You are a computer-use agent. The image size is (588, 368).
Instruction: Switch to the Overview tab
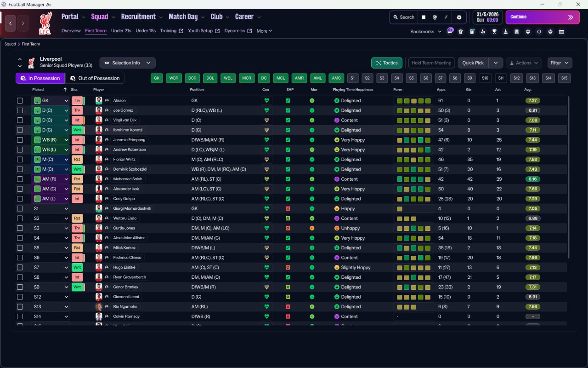71,31
